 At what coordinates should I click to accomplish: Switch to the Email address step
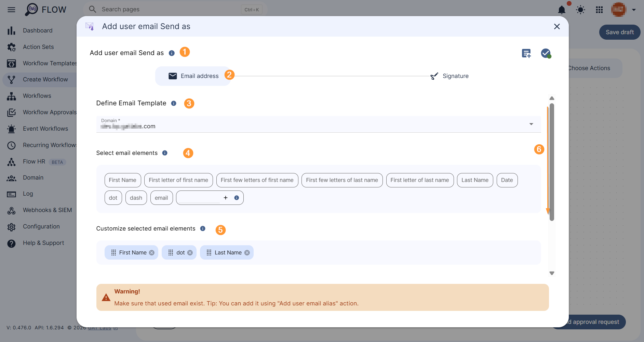click(x=193, y=76)
